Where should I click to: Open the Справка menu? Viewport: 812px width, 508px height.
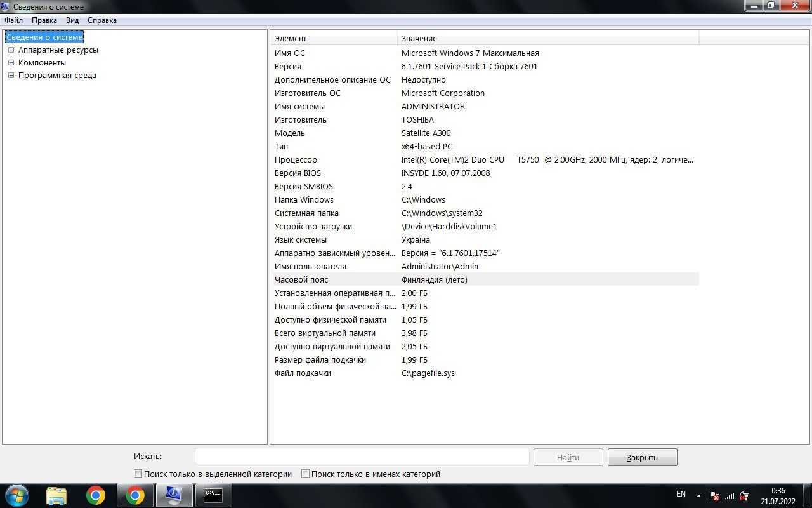click(102, 20)
